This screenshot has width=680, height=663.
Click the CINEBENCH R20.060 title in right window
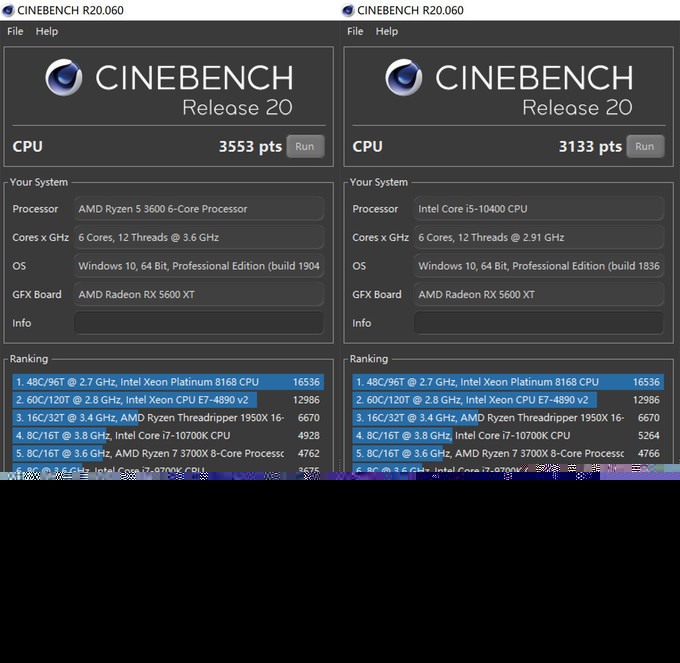click(x=410, y=10)
